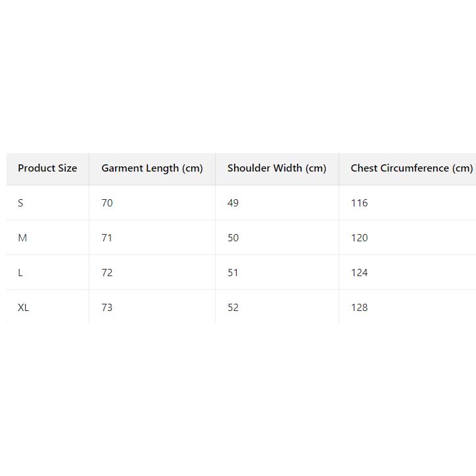Select shoulder width value 49
Viewport: 476px width, 476px height.
(x=233, y=203)
